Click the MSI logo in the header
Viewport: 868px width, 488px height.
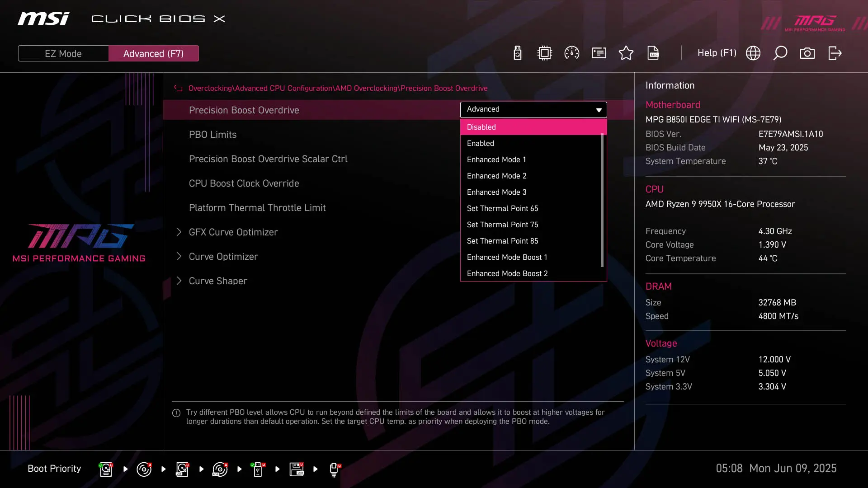[44, 19]
